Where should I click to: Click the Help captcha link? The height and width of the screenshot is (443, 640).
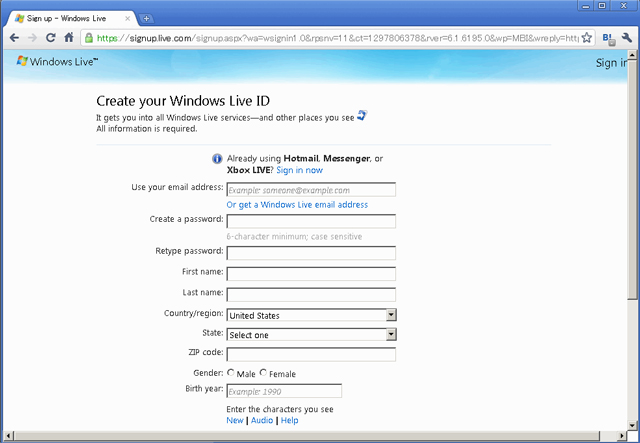coord(289,420)
